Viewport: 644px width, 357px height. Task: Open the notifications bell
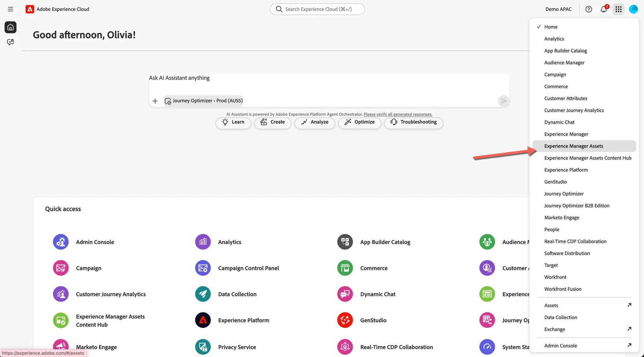[x=604, y=9]
